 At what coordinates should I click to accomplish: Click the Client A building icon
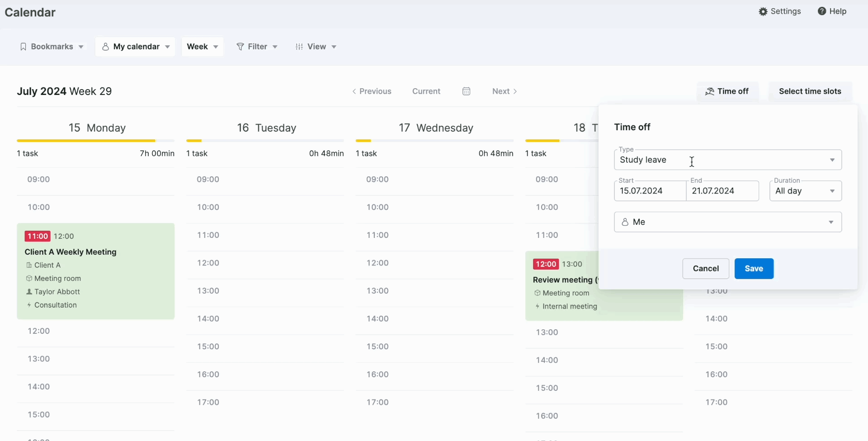tap(29, 265)
